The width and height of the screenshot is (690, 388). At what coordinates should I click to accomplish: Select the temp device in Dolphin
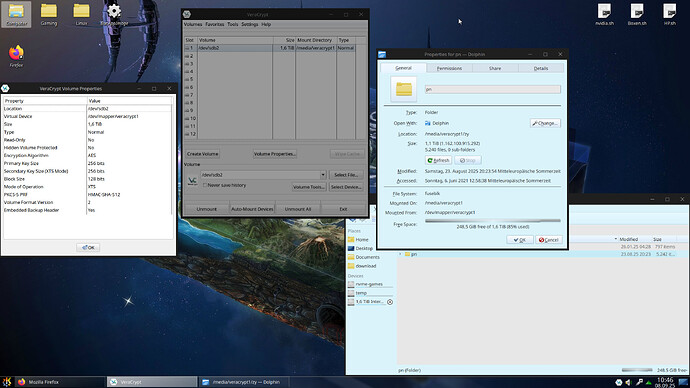(x=370, y=293)
